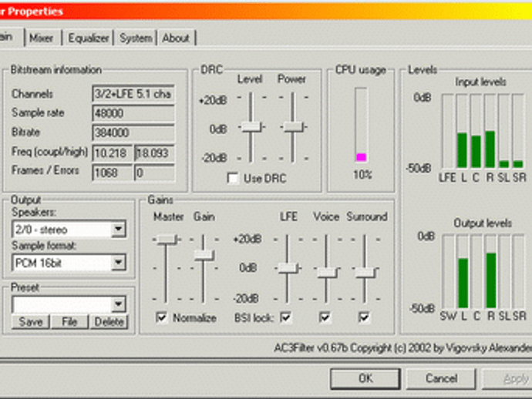Confirm with the OK button
This screenshot has width=532, height=399.
click(x=365, y=378)
